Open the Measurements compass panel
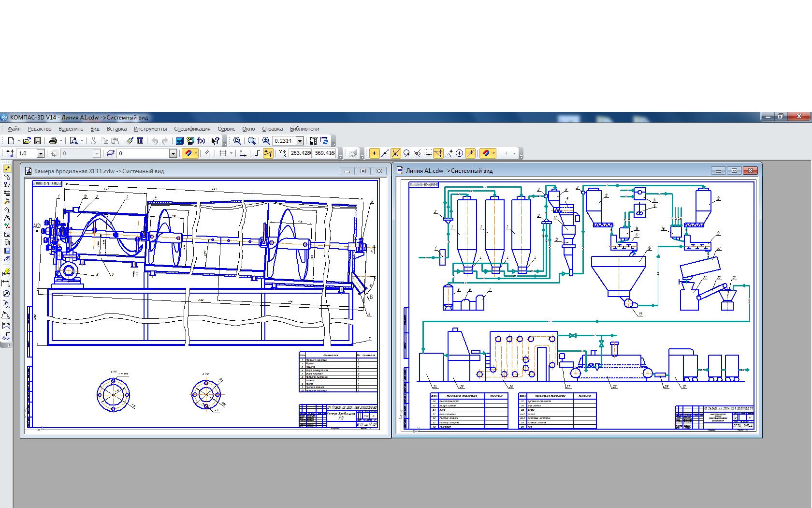Viewport: 812px width, 508px height. (x=7, y=218)
